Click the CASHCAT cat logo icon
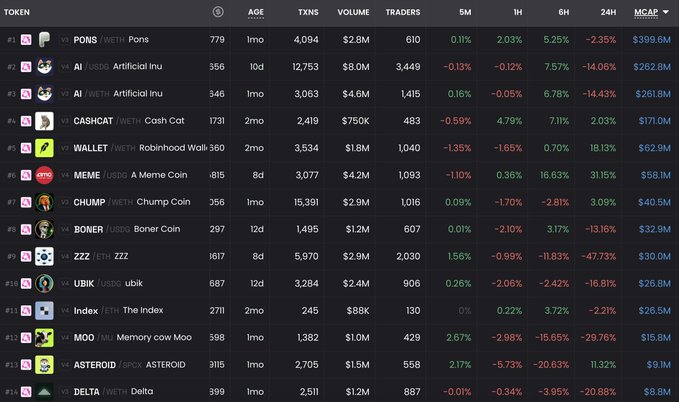This screenshot has width=679, height=402. click(x=44, y=121)
